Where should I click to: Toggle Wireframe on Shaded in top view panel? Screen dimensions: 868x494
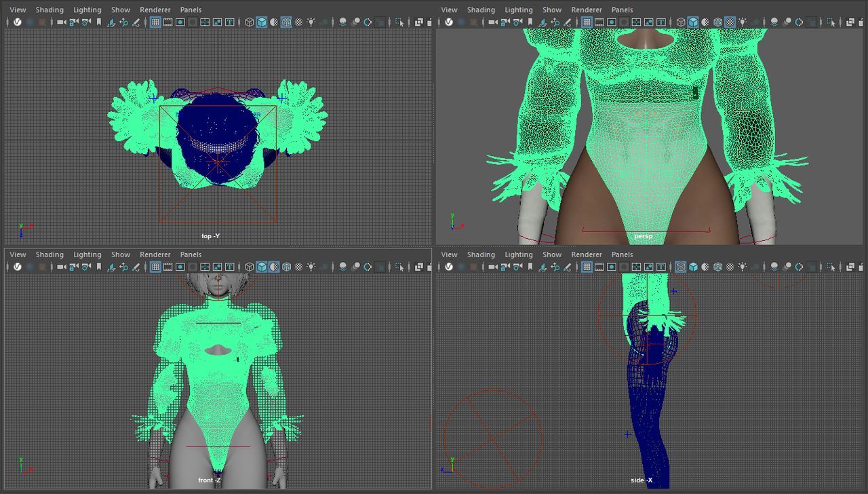(286, 22)
